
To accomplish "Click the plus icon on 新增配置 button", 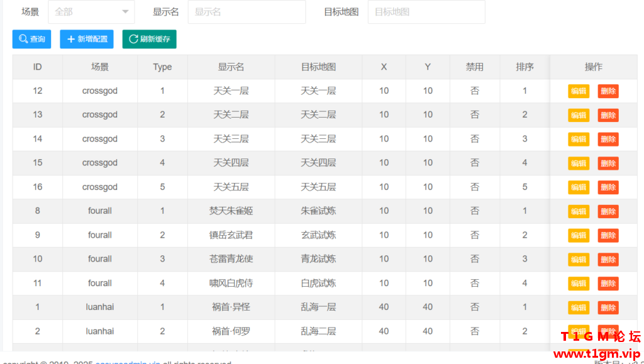I will pos(71,39).
